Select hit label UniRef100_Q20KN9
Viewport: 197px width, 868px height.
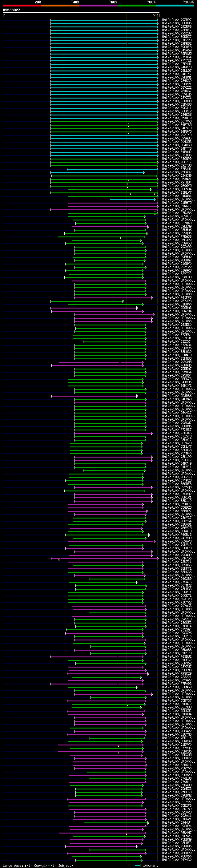click(177, 176)
